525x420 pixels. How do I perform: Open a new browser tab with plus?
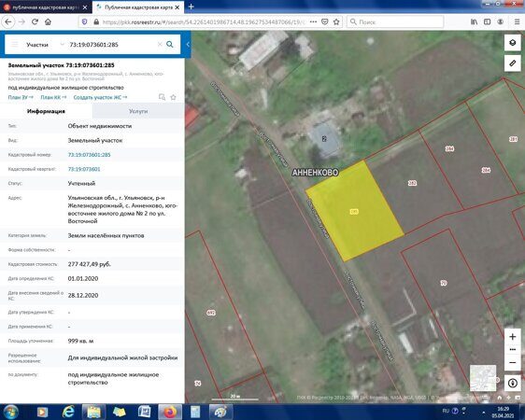(x=191, y=7)
